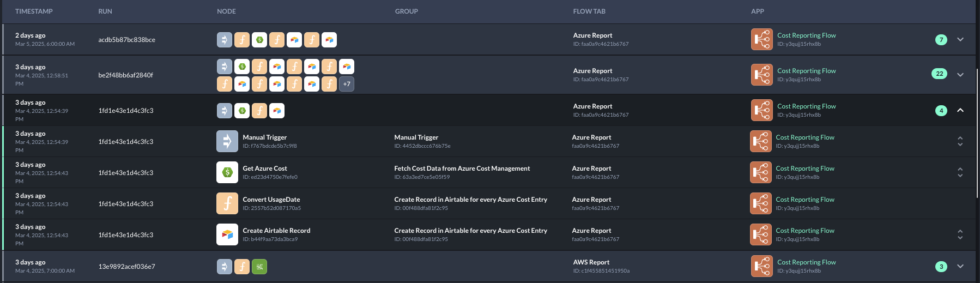Click the TIMESTAMP column header

(34, 11)
